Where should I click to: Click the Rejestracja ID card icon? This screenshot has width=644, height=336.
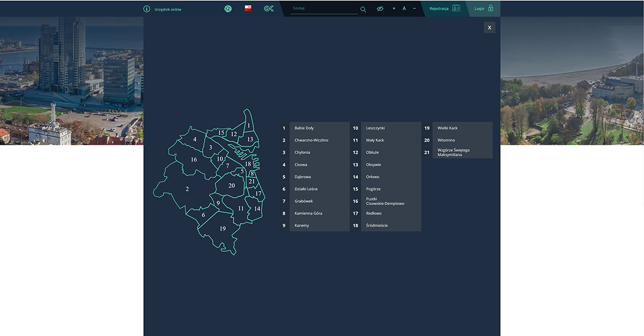click(x=456, y=9)
